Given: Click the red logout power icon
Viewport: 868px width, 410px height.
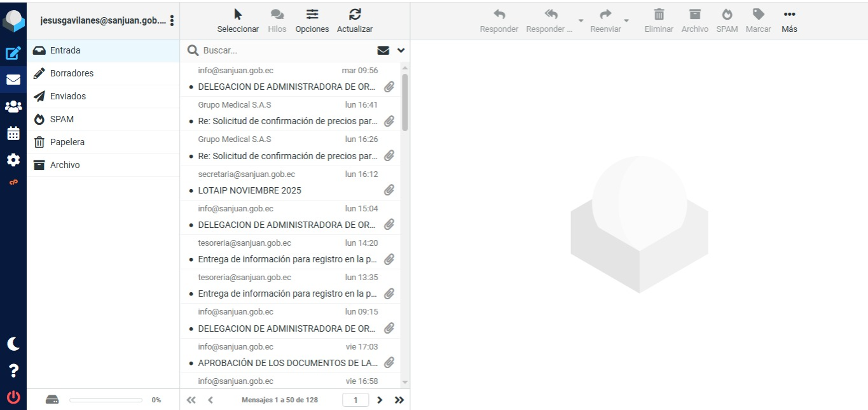Looking at the screenshot, I should (13, 398).
